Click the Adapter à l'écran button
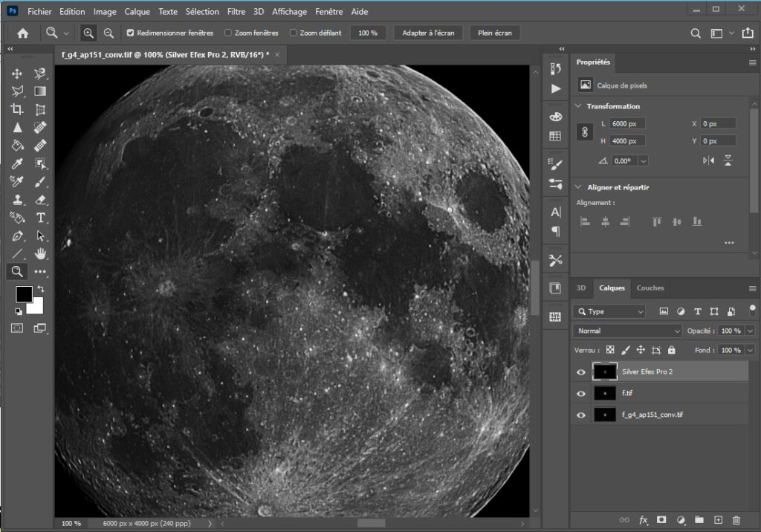761x532 pixels. pos(428,33)
